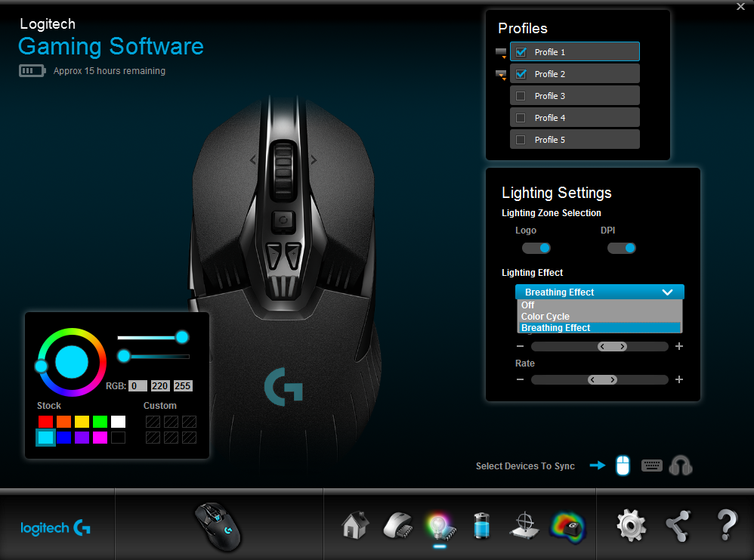Click the RGB red value field
754x560 pixels.
pyautogui.click(x=138, y=386)
